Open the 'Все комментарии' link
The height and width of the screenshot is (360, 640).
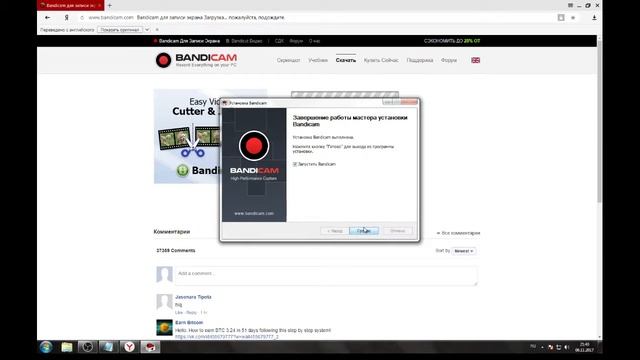[x=458, y=233]
